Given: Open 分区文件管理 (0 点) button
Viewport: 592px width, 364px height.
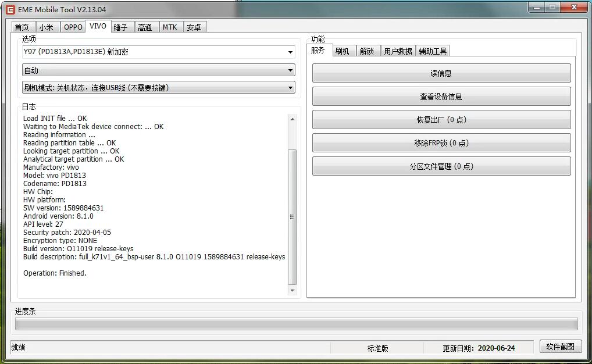Looking at the screenshot, I should [441, 166].
